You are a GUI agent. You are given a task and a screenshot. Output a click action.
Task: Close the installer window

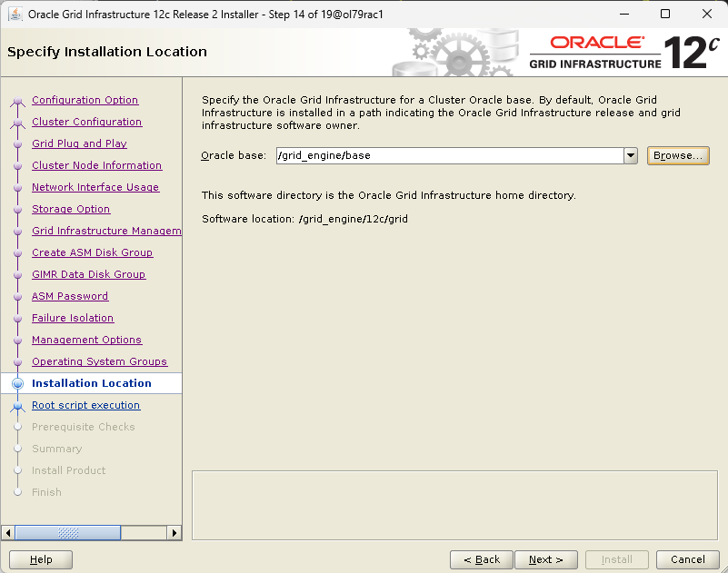coord(707,14)
